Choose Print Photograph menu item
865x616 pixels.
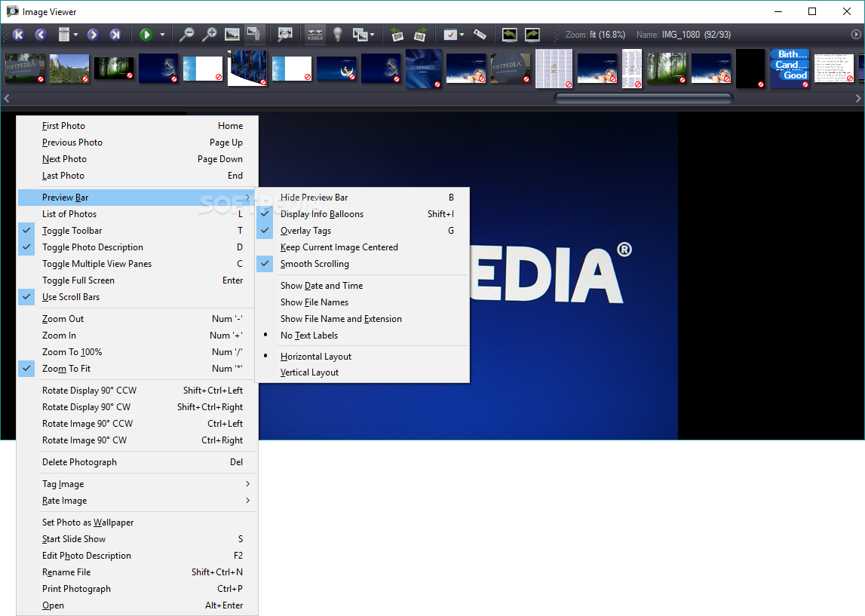pos(136,588)
